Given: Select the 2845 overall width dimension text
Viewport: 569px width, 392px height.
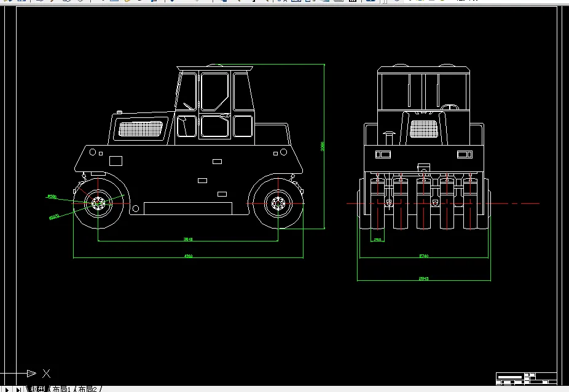Looking at the screenshot, I should [x=423, y=279].
